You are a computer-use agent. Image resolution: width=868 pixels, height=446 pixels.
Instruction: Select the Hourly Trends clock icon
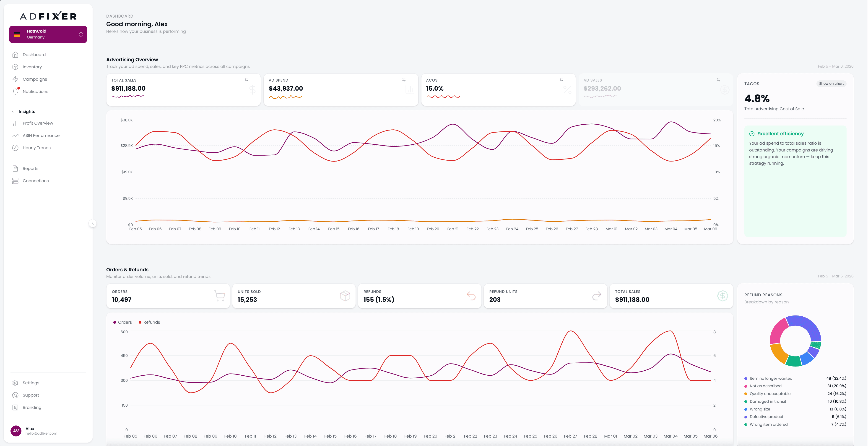(16, 147)
